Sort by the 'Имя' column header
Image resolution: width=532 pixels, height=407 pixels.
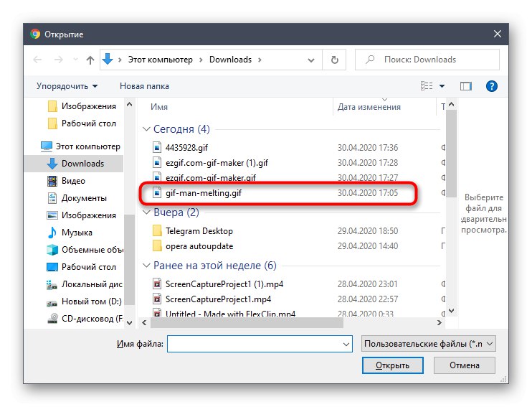pyautogui.click(x=159, y=107)
